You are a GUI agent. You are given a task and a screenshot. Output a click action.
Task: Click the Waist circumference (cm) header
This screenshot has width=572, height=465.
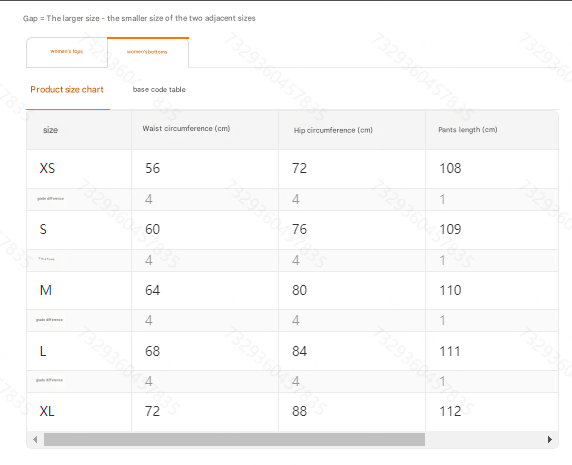pos(186,128)
